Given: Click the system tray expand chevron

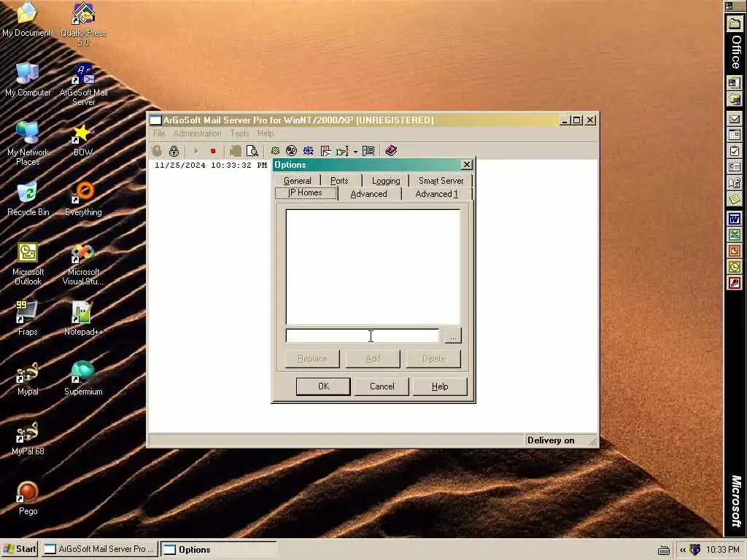Looking at the screenshot, I should pyautogui.click(x=683, y=550).
